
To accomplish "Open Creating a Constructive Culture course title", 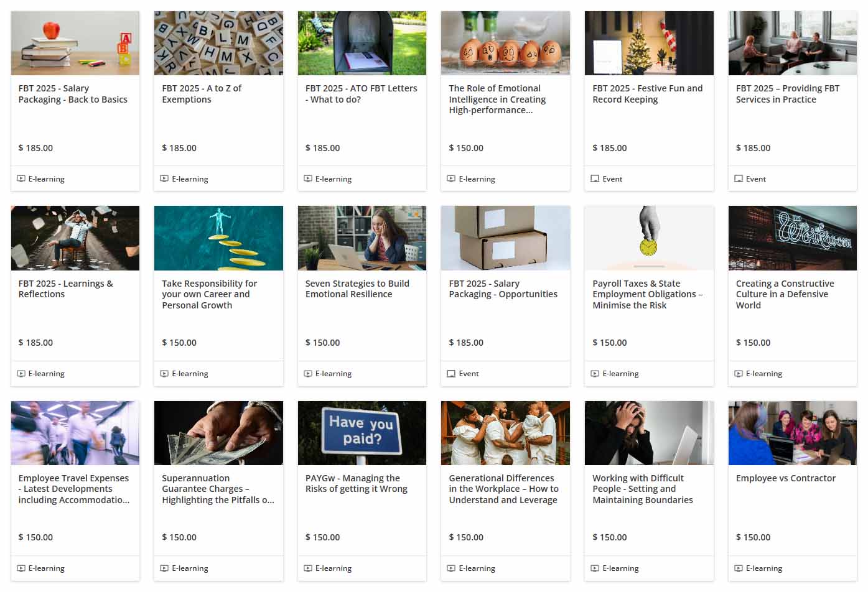I will (x=785, y=294).
